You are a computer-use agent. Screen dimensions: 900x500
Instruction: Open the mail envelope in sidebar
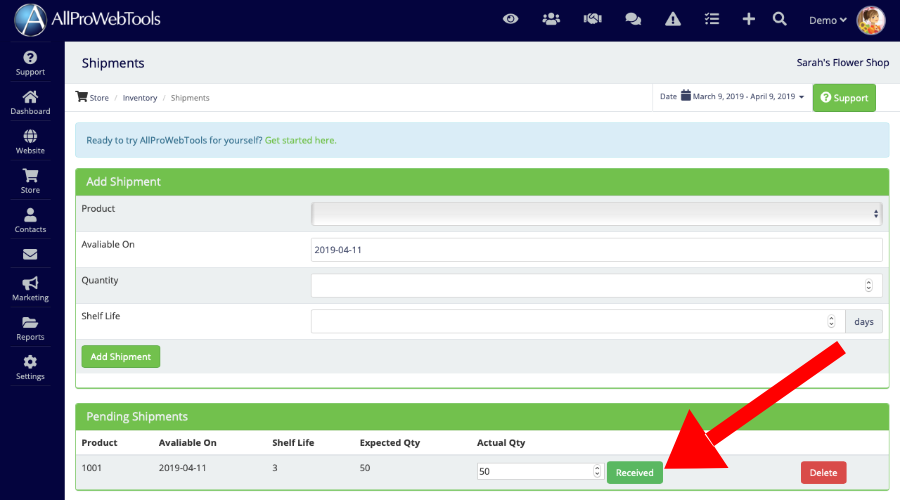(x=30, y=255)
